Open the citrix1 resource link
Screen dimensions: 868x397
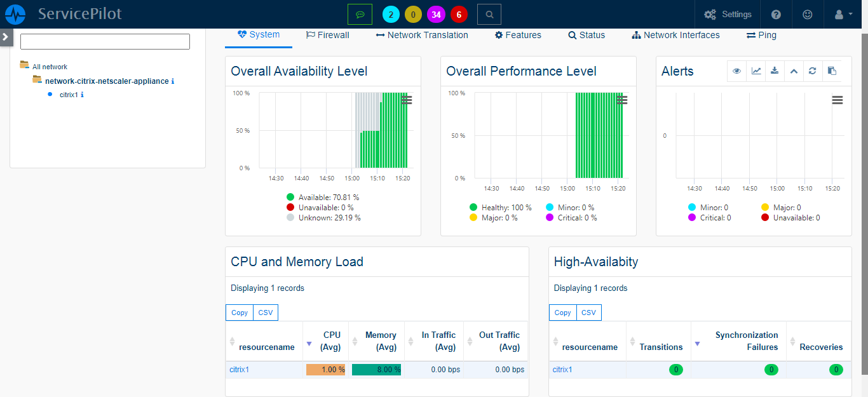[238, 369]
